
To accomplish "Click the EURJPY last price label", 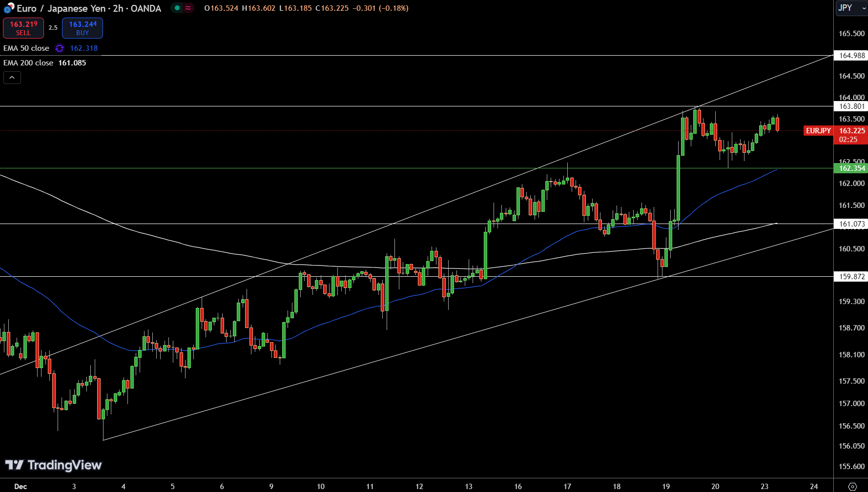I will coord(818,131).
